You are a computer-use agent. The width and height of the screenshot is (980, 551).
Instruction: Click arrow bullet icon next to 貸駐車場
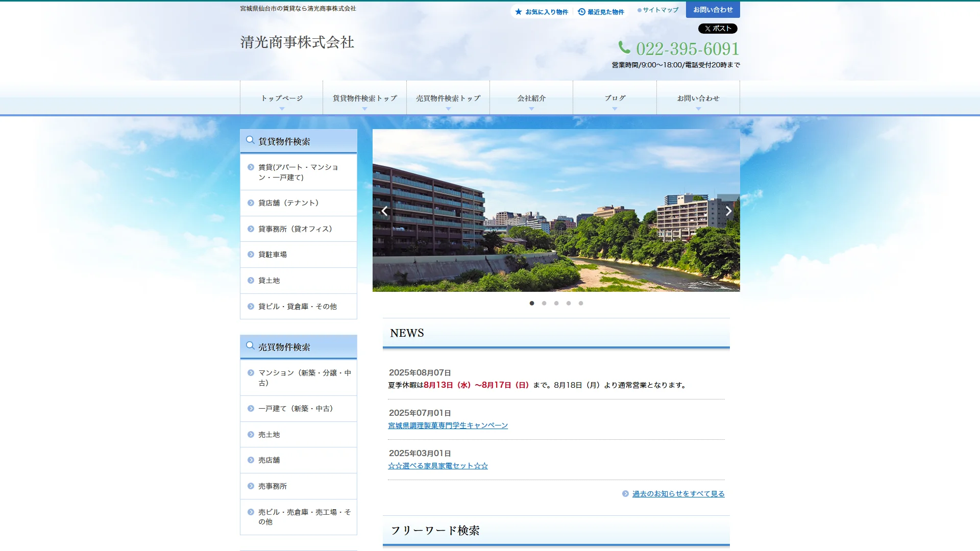click(251, 254)
